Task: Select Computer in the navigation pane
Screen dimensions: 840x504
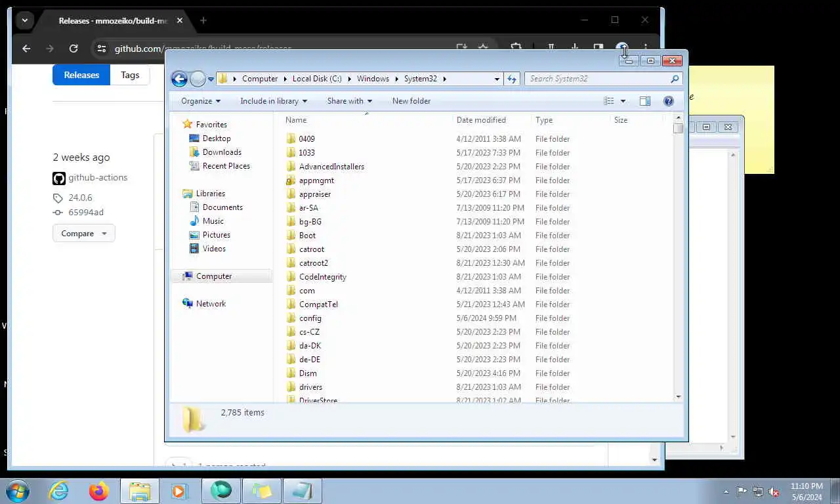Action: pos(214,276)
